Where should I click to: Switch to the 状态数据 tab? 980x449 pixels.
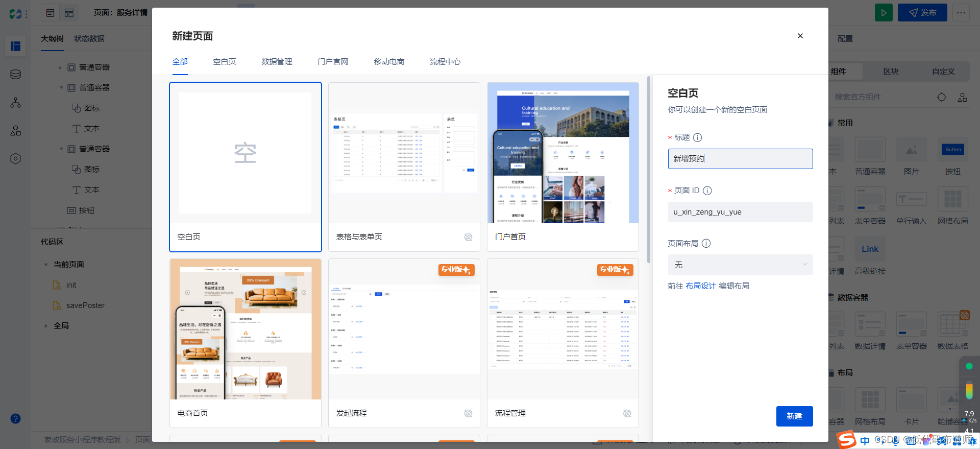pos(89,39)
